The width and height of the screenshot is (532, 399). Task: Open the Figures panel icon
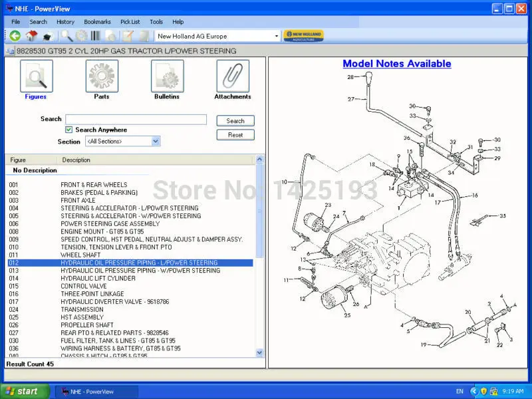[x=37, y=76]
